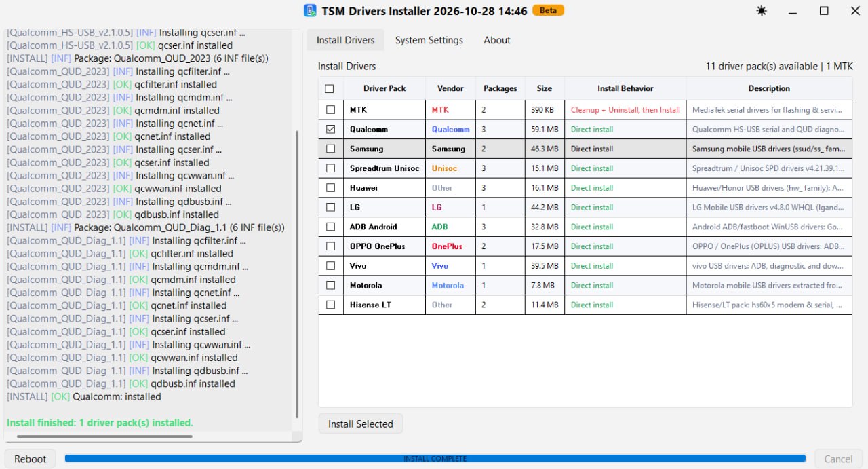Screen dimensions: 868x469
Task: Check the MTK driver pack checkbox
Action: click(x=330, y=109)
